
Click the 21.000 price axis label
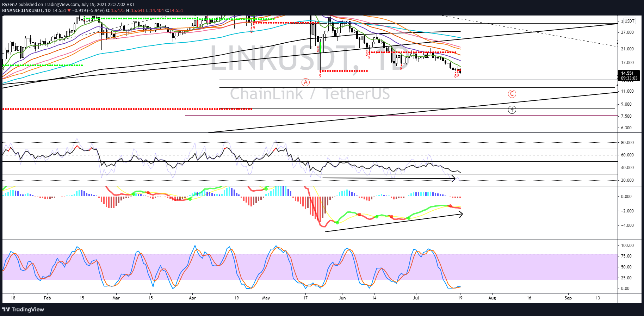tap(627, 49)
